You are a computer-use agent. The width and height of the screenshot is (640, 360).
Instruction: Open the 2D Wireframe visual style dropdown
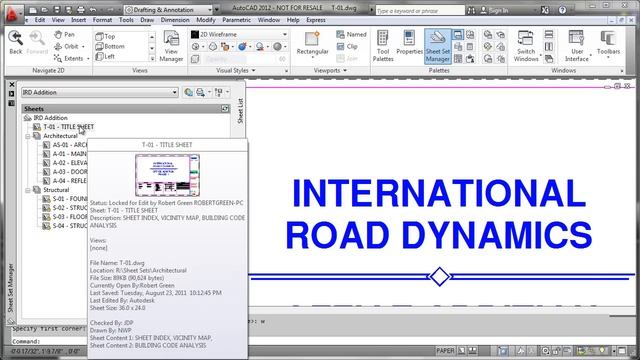[239, 35]
